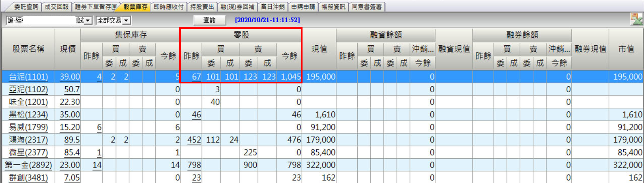
Task: Open the 成交回報 tab
Action: [56, 7]
